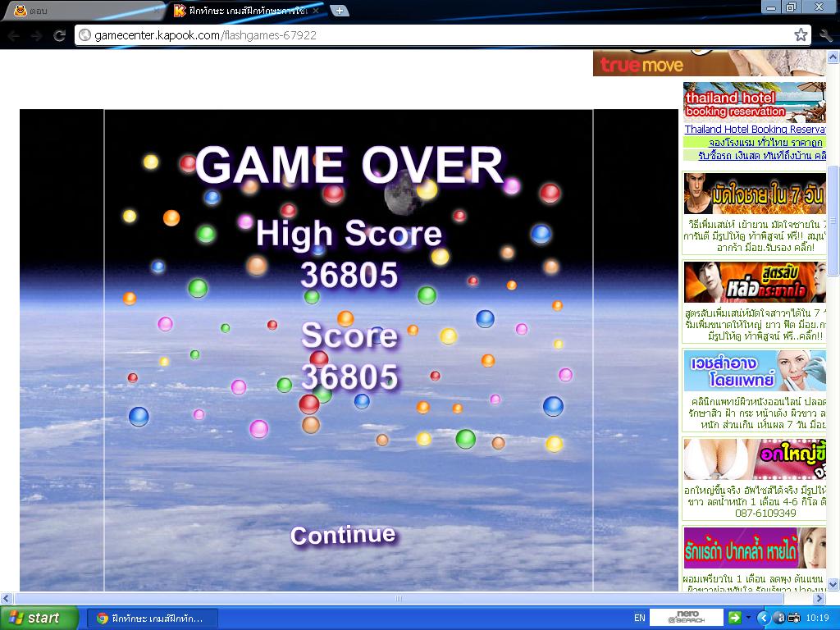Go back to the previous page
This screenshot has width=840, height=630.
(x=14, y=35)
